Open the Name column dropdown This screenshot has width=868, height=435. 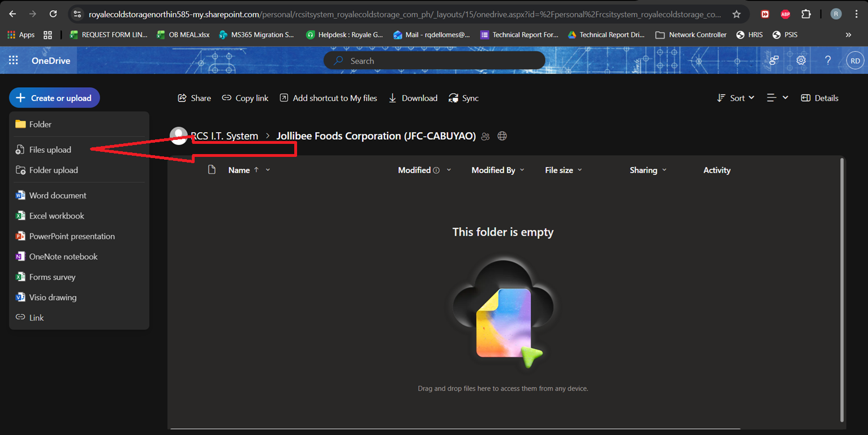pos(268,170)
